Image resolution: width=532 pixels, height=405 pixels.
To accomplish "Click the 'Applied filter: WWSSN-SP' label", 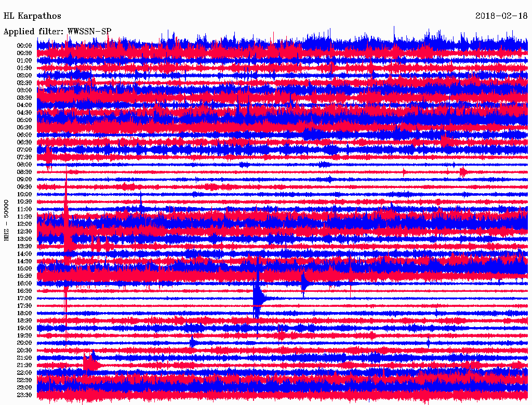I will click(57, 32).
